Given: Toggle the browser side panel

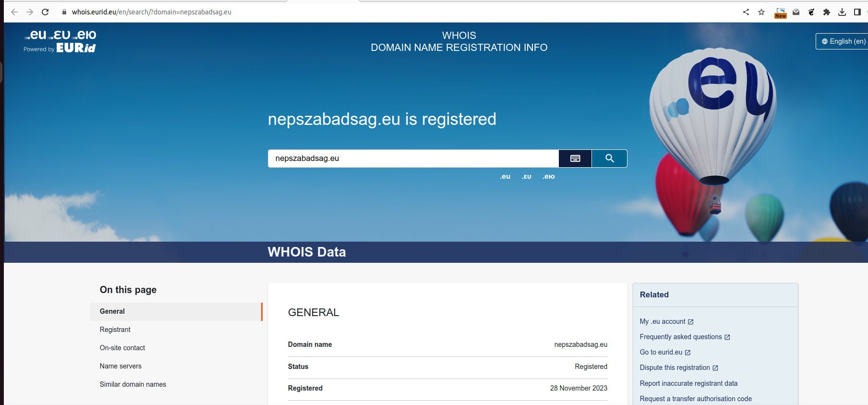Looking at the screenshot, I should [857, 12].
